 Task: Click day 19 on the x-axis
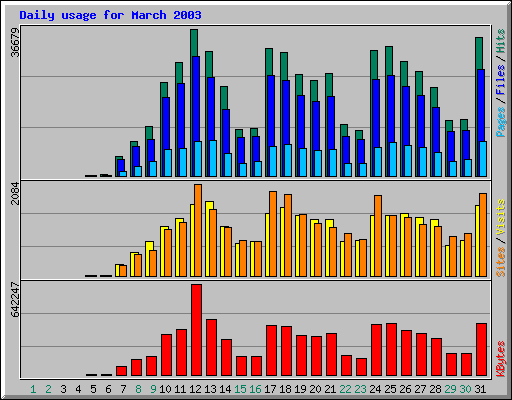(300, 389)
